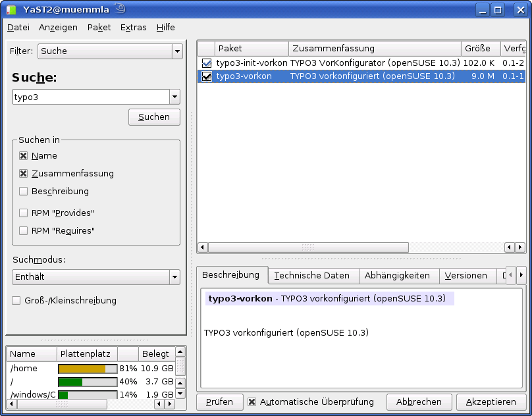
Task: Enable Beschreibung search checkbox
Action: 23,191
